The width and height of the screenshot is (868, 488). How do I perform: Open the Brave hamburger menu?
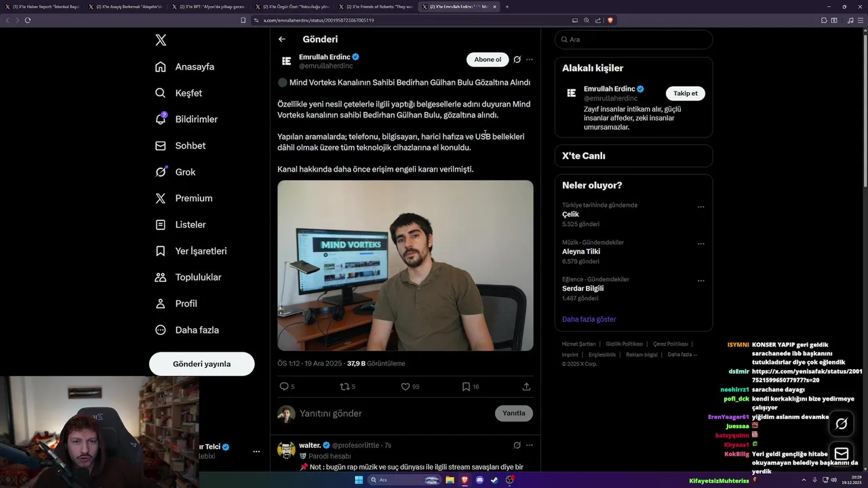click(x=861, y=20)
